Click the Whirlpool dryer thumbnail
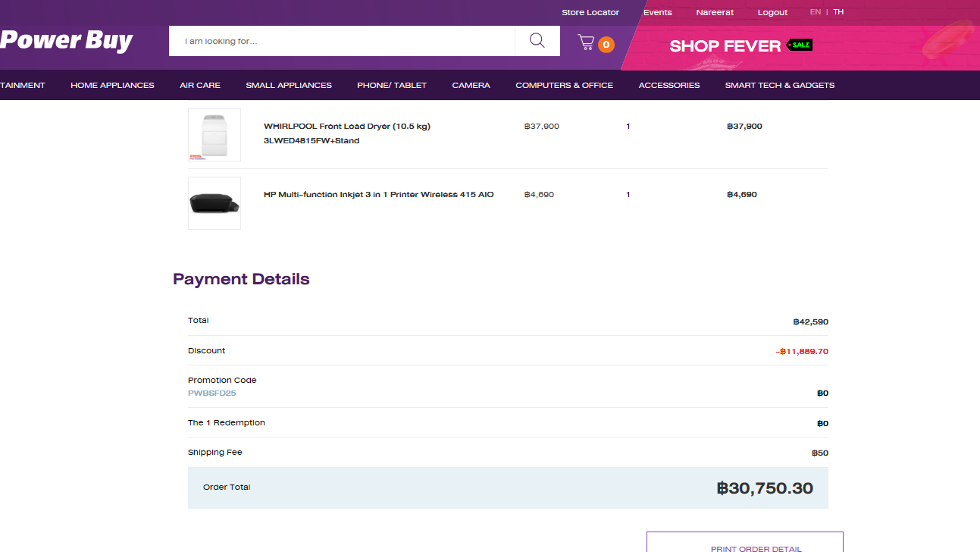This screenshot has height=552, width=980. 214,135
